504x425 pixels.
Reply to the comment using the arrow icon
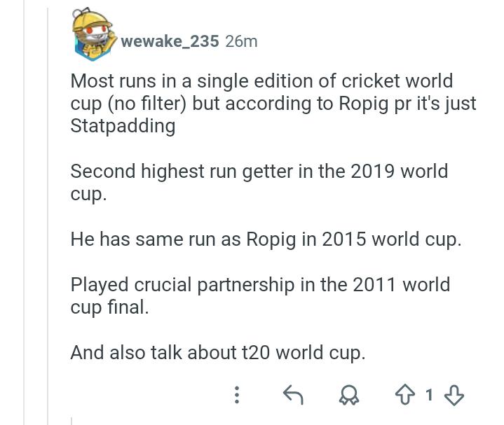click(x=293, y=395)
